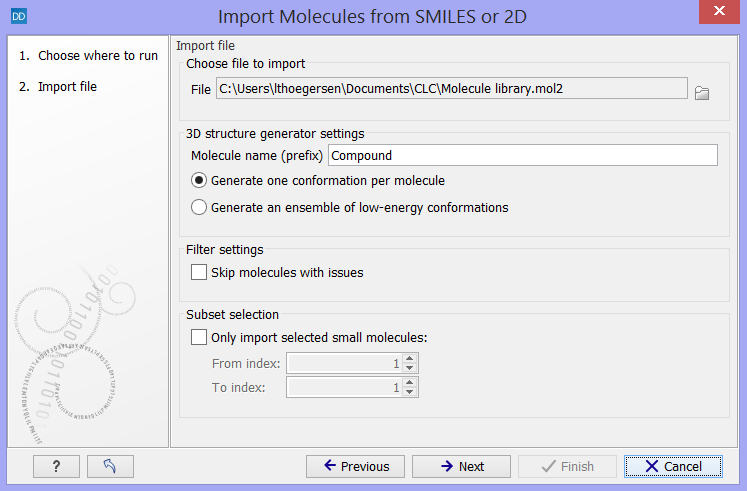Go to Choose where to run step
This screenshot has height=491, width=747.
[88, 56]
